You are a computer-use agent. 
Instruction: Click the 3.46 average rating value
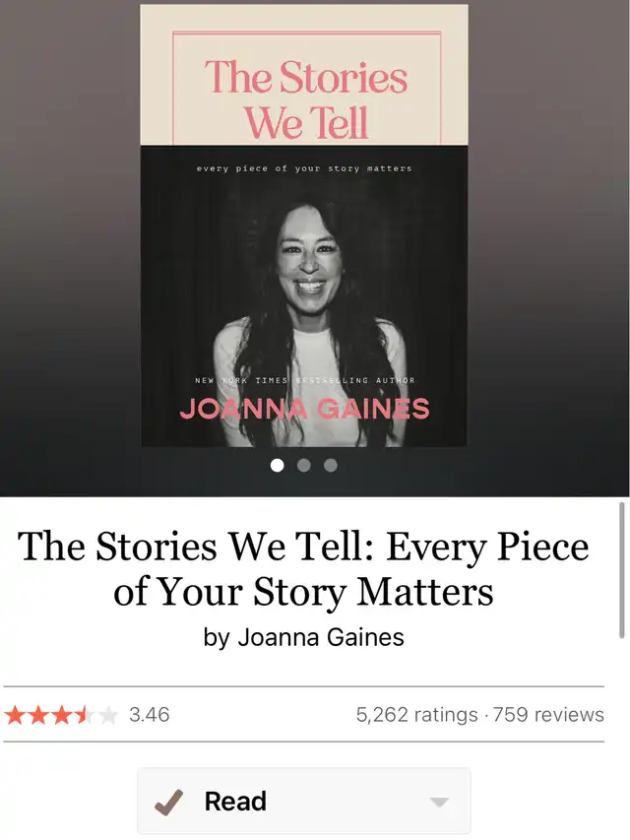149,715
